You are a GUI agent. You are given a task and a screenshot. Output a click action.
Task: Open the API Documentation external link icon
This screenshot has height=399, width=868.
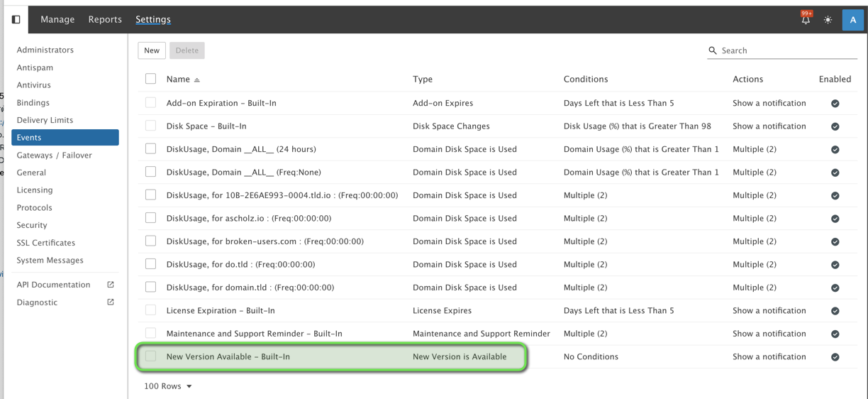click(111, 285)
